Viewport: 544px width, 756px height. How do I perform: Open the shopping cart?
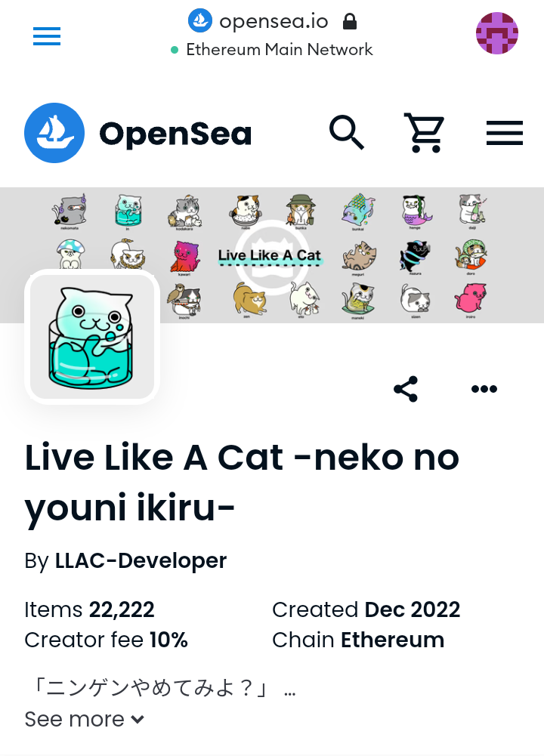pos(424,133)
